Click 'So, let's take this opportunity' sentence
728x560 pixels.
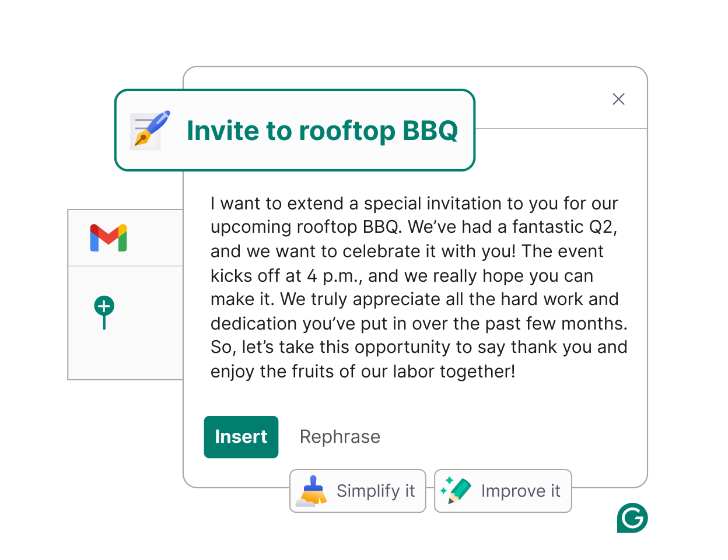click(x=331, y=348)
